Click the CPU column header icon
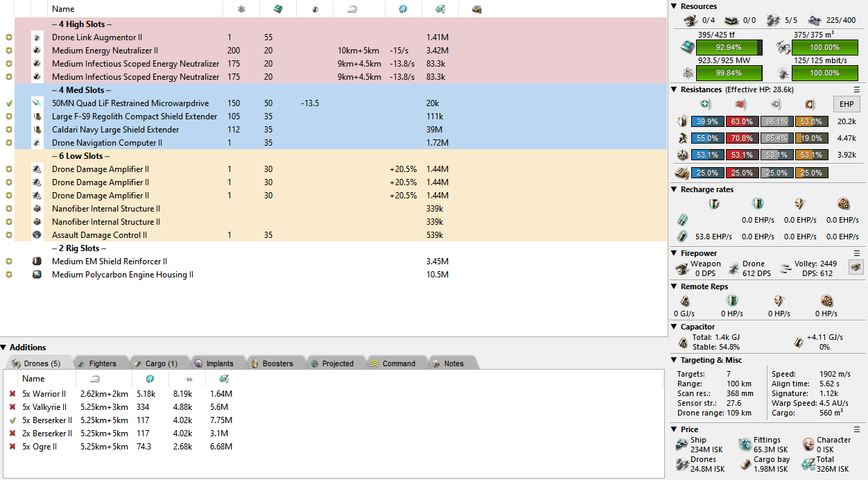The width and height of the screenshot is (868, 480). (x=277, y=9)
